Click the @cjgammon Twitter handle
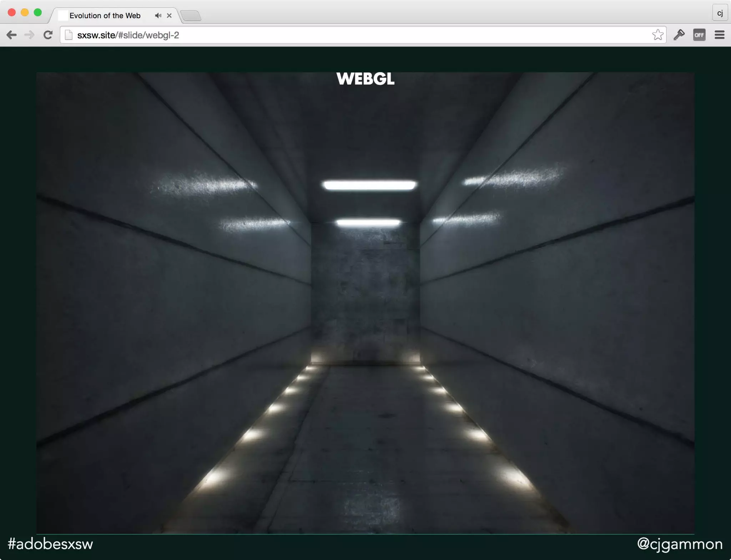Image resolution: width=731 pixels, height=560 pixels. (x=680, y=544)
